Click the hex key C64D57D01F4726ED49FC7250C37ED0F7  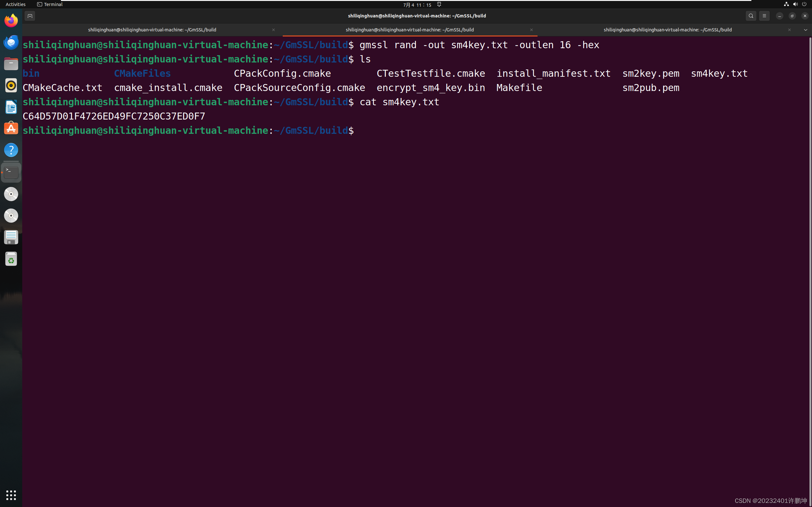click(x=114, y=116)
